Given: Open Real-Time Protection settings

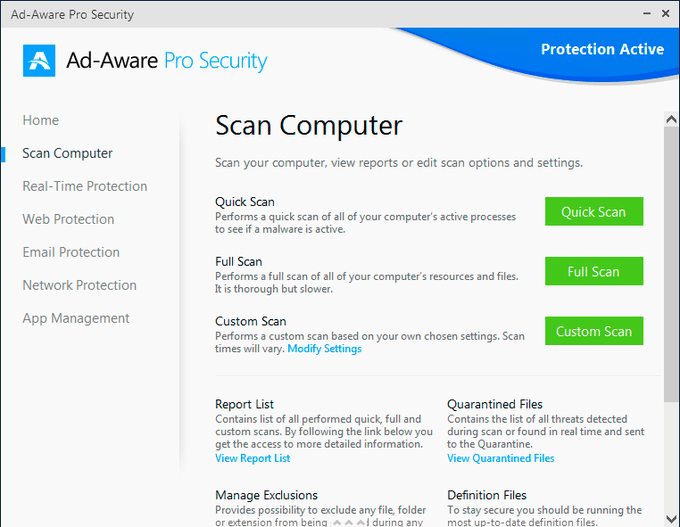Looking at the screenshot, I should tap(85, 186).
